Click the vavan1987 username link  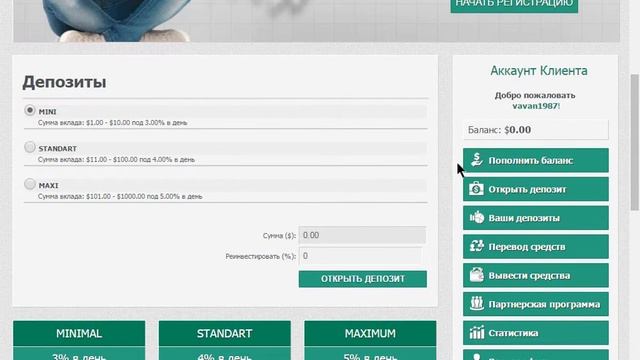pos(535,106)
